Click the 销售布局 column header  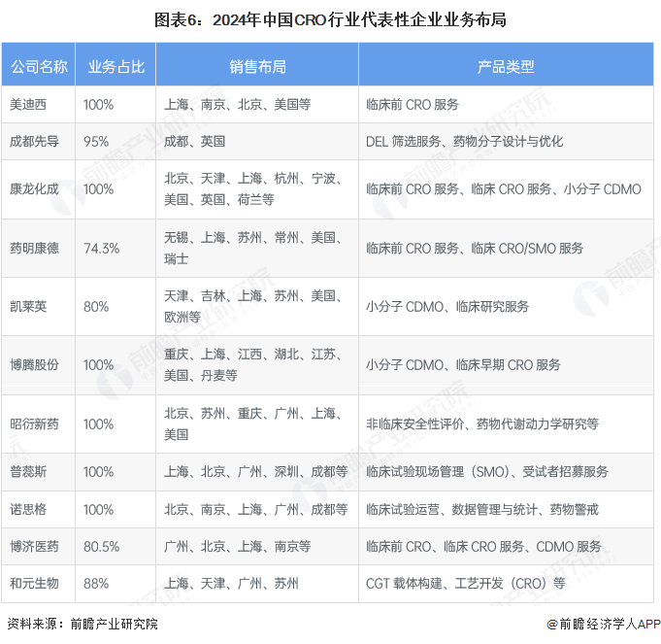point(256,67)
